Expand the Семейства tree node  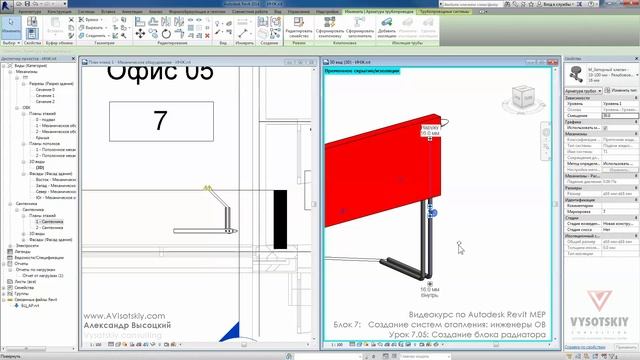(x=4, y=287)
